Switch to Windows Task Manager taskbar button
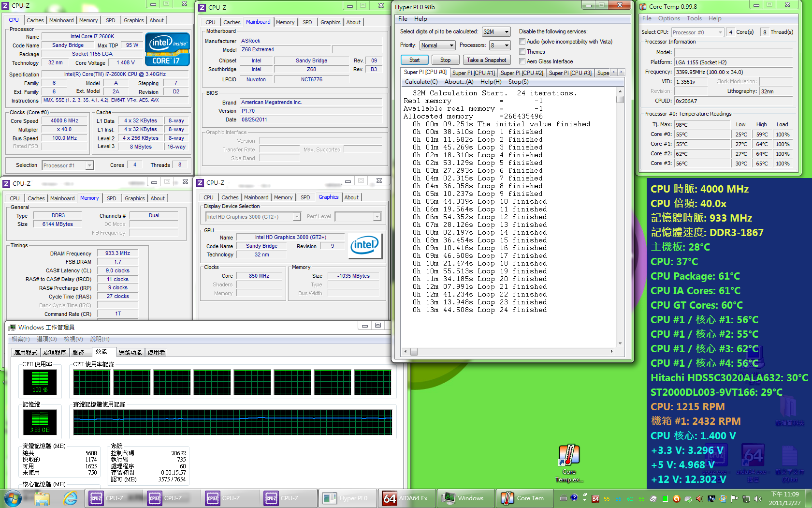 (x=465, y=498)
